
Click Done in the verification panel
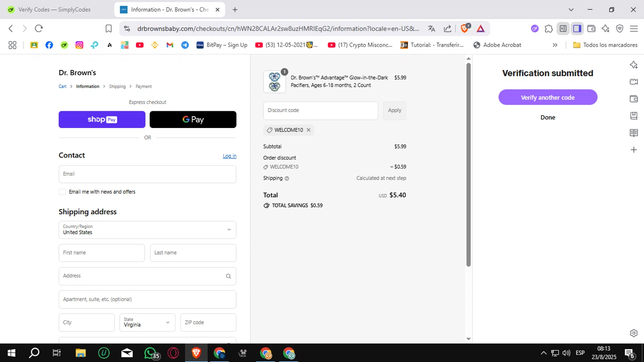[547, 117]
